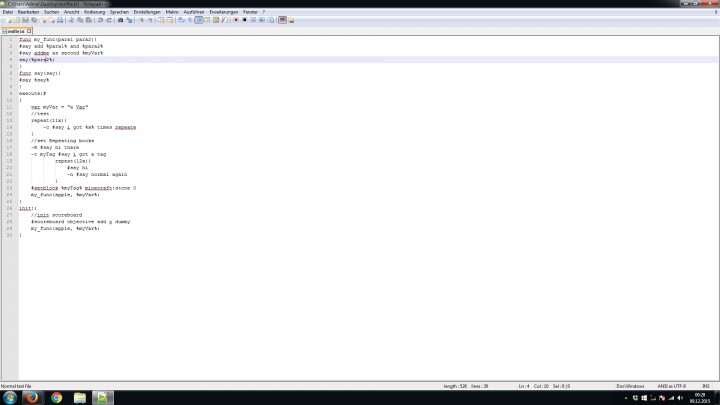Expand the Einstellungen menu
Image resolution: width=720 pixels, height=405 pixels.
coord(146,11)
